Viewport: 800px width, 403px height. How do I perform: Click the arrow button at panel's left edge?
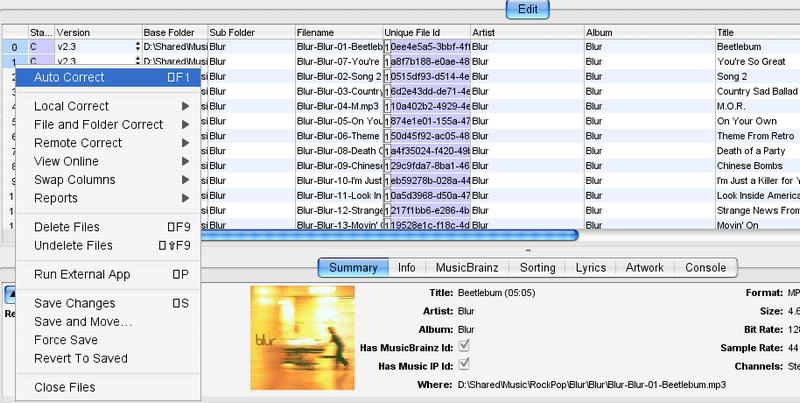tap(10, 294)
